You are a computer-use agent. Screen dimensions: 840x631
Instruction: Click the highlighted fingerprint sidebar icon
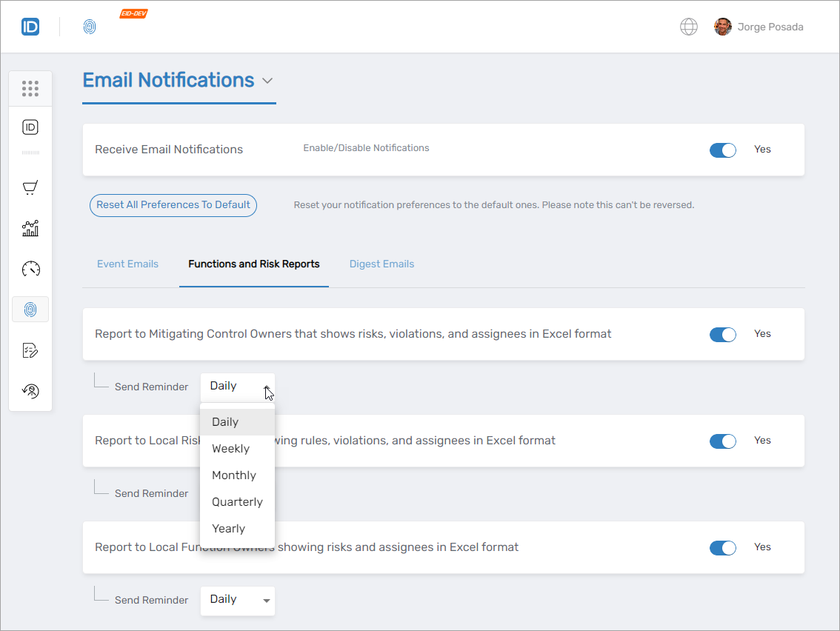click(x=30, y=309)
